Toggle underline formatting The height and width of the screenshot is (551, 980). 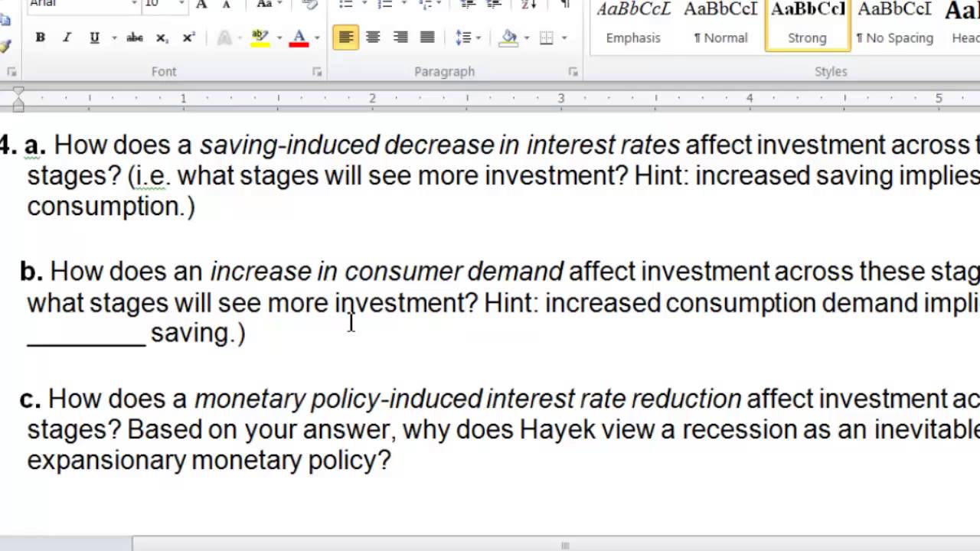coord(94,37)
